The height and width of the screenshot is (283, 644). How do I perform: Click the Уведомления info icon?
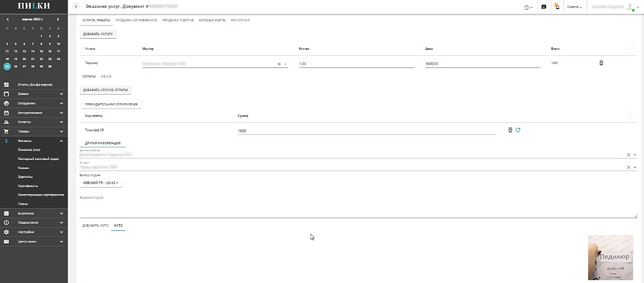pyautogui.click(x=7, y=222)
